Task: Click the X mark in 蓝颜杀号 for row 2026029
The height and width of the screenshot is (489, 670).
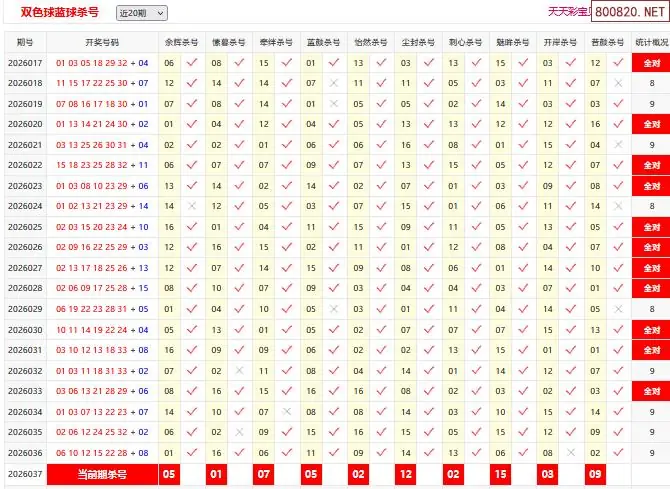Action: (334, 309)
